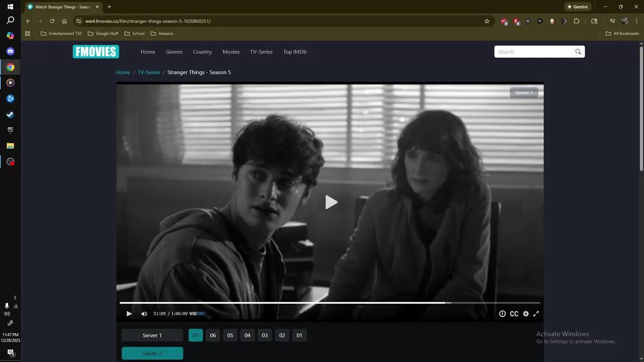644x362 pixels.
Task: Go to TV-Series section in navbar
Action: [x=261, y=52]
